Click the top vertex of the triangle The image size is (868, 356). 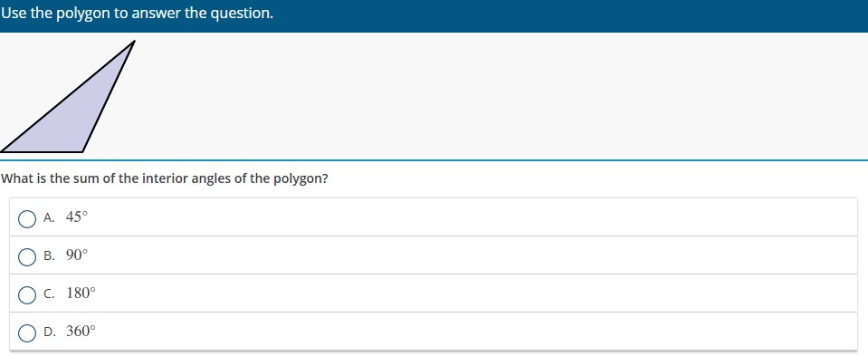click(134, 41)
